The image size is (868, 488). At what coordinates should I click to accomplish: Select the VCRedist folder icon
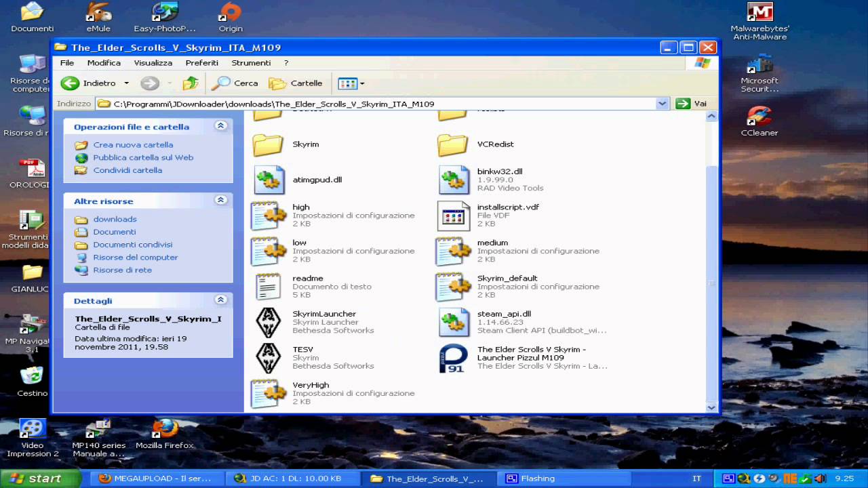click(453, 144)
